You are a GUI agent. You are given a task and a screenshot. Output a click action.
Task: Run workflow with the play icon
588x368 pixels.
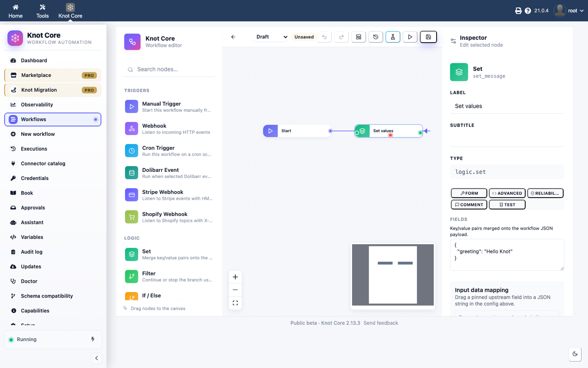[410, 37]
